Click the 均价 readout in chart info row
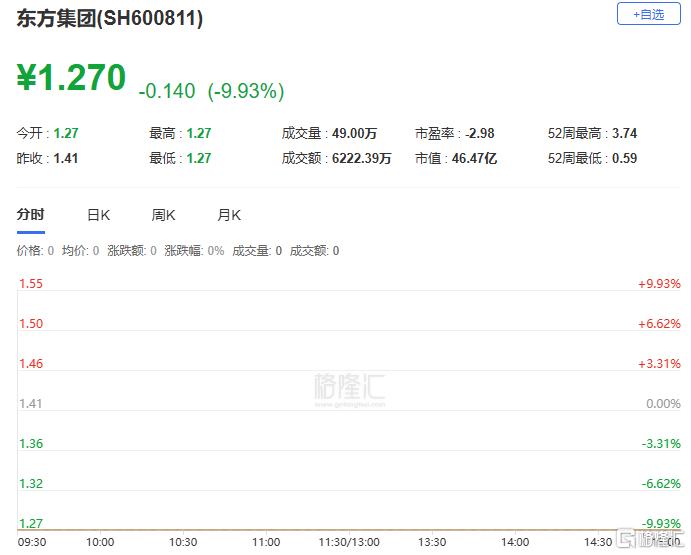The image size is (691, 555). 81,251
